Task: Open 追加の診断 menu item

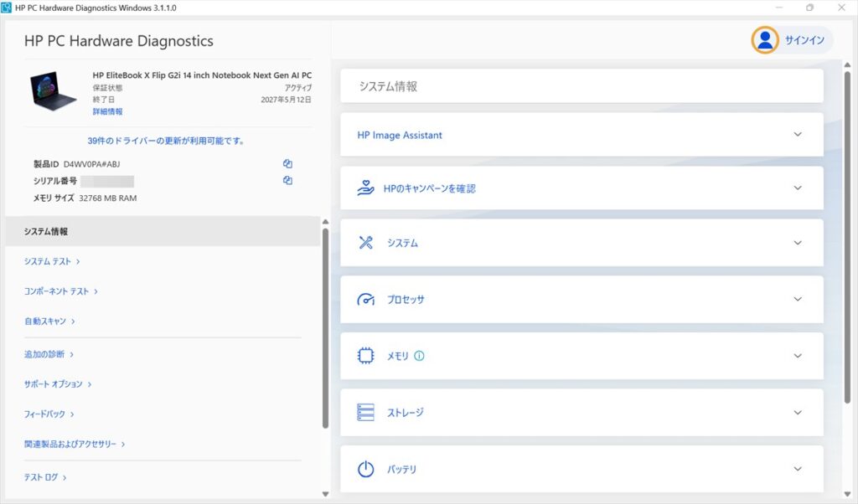Action: pos(49,354)
